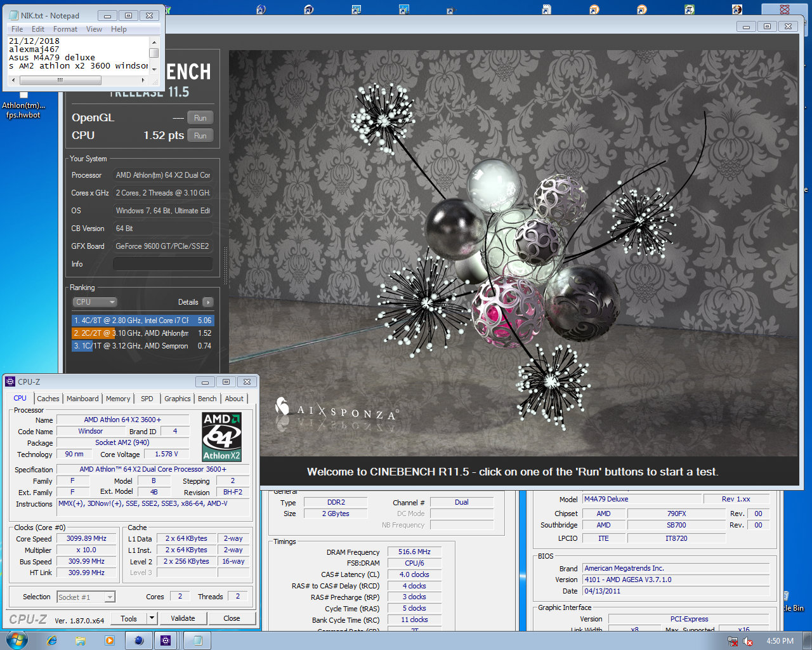This screenshot has width=812, height=650.
Task: Click Notepad's scroll-down arrow
Action: point(154,70)
